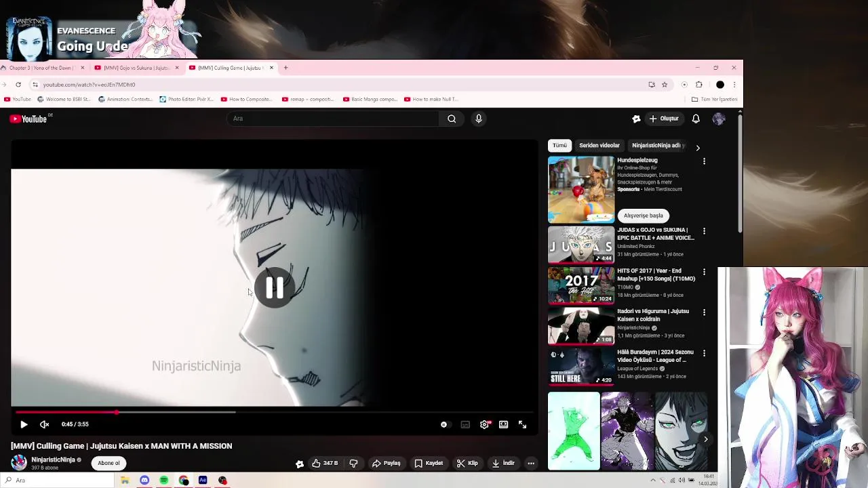Create a clip with Klip
Screen dimensions: 868x488
tap(467, 464)
